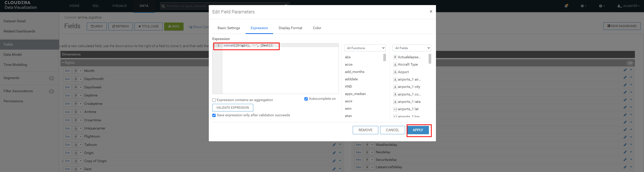Toggle the Dim badge for Deptime

click(68, 95)
